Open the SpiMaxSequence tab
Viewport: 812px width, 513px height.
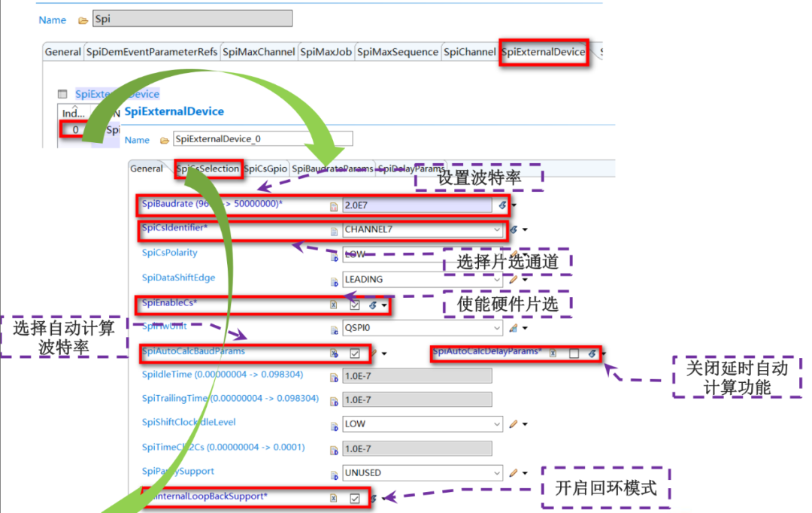(x=398, y=52)
